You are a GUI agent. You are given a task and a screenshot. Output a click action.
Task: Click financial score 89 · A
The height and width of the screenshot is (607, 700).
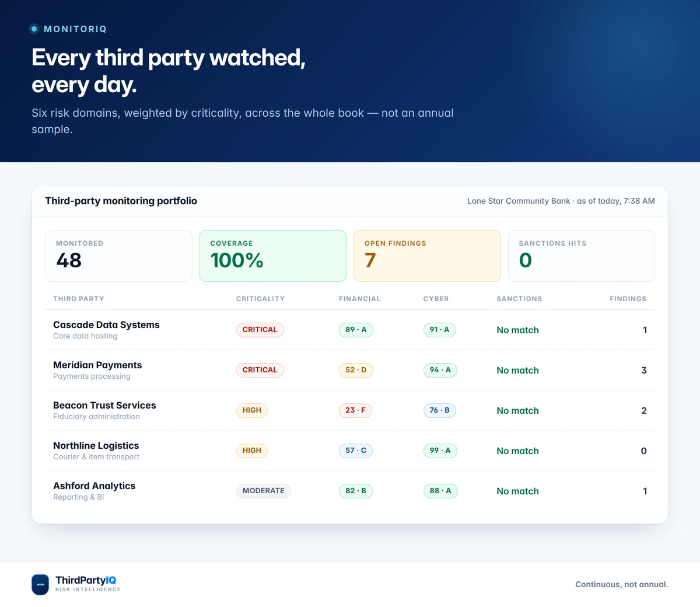point(356,330)
